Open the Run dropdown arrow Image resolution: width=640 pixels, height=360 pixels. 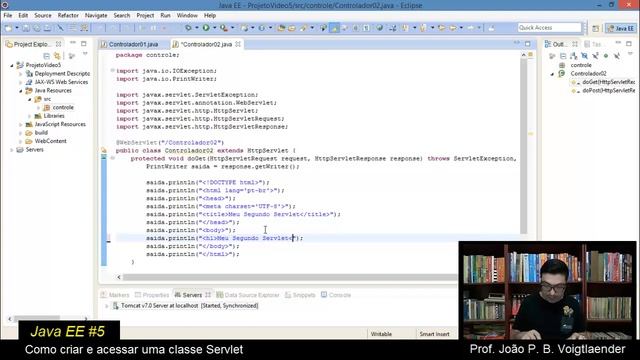214,28
